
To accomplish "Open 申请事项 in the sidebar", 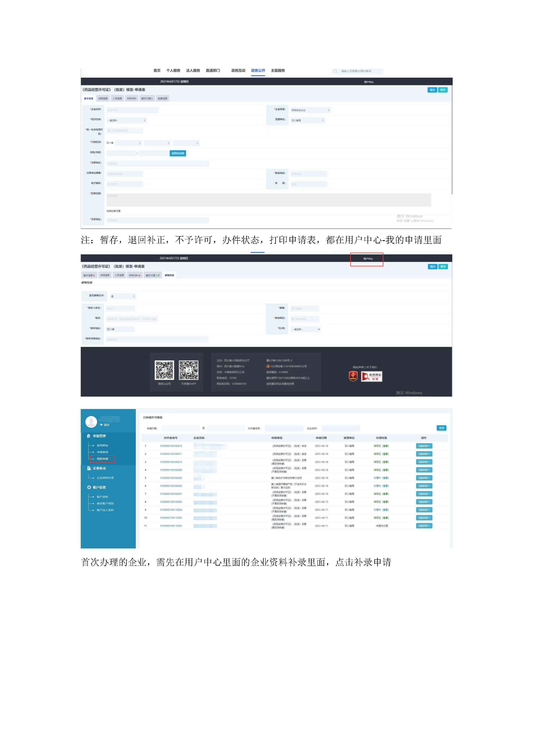I will pyautogui.click(x=102, y=452).
